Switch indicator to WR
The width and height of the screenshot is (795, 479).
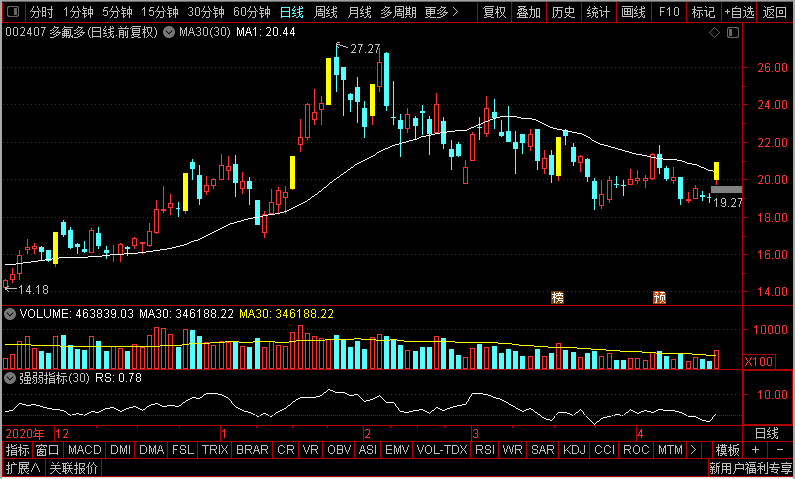(x=513, y=450)
